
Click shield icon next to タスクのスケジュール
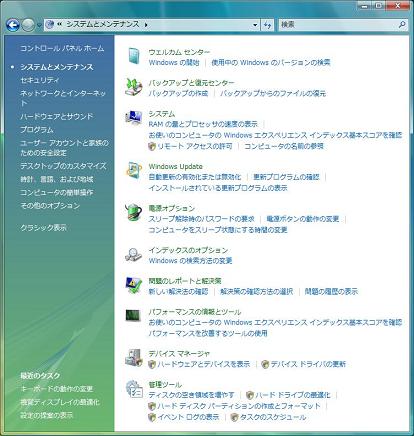tap(234, 417)
